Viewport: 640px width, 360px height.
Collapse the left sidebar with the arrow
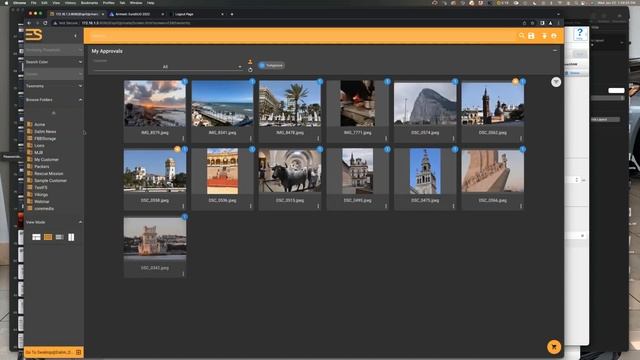click(x=76, y=36)
